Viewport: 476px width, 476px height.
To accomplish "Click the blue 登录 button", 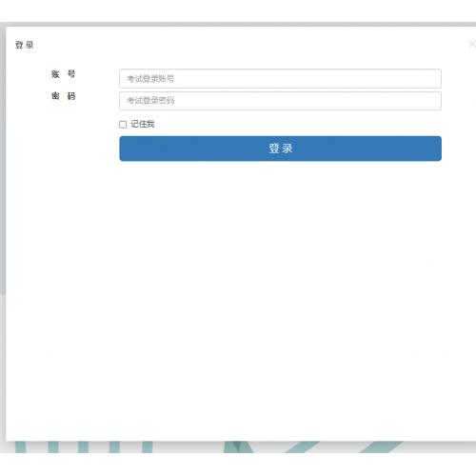I will coord(280,149).
